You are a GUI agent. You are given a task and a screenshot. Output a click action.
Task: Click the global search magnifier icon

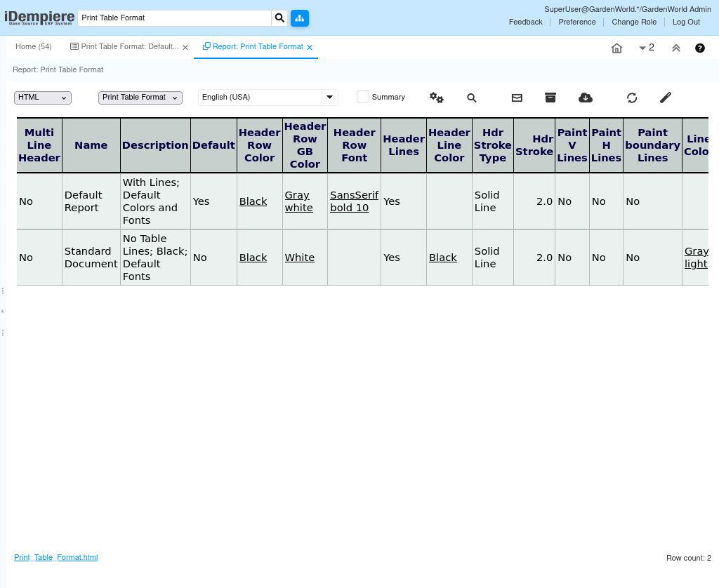pyautogui.click(x=279, y=18)
